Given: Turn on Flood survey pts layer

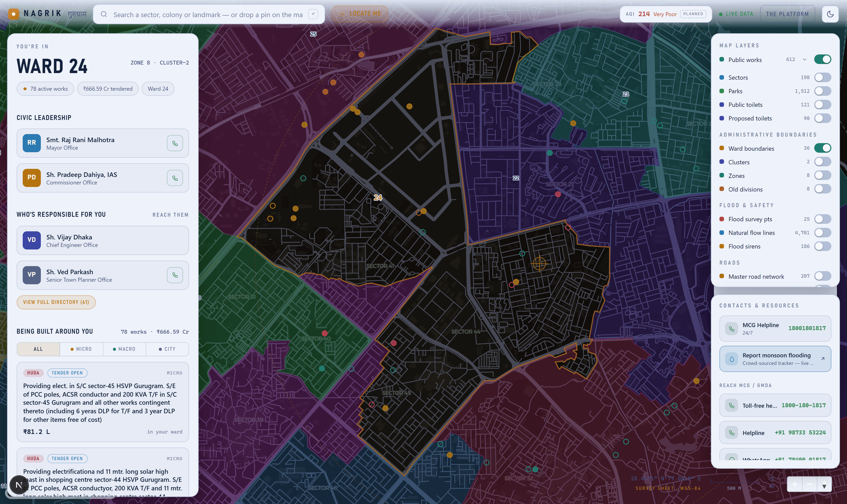Looking at the screenshot, I should coord(823,219).
